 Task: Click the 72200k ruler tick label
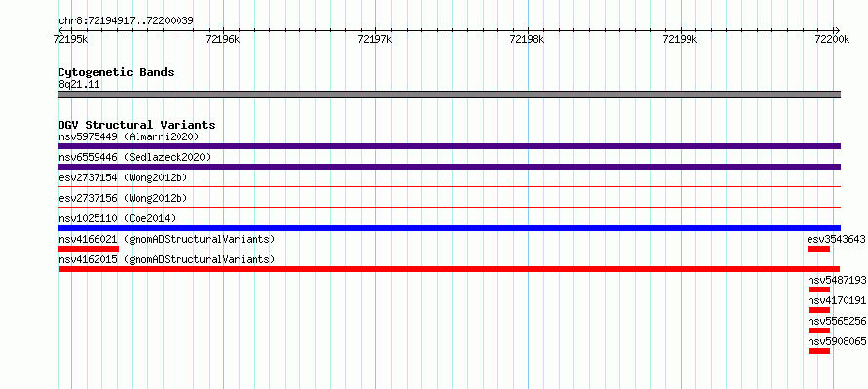click(832, 39)
